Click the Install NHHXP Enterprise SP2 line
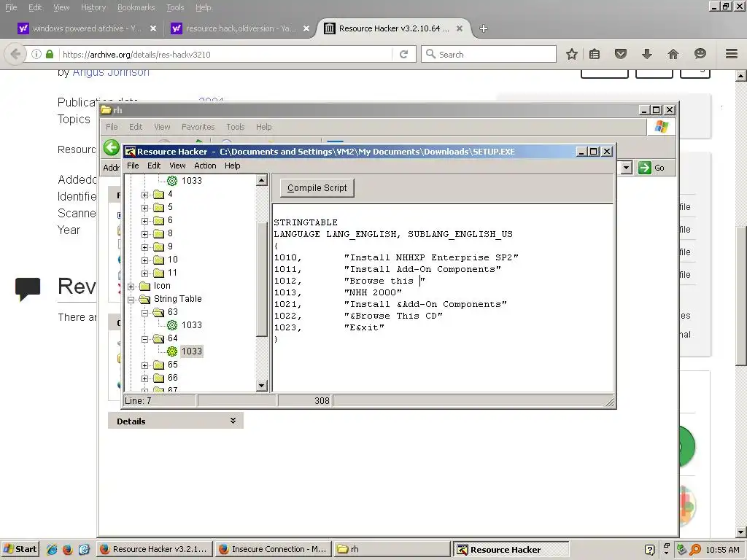This screenshot has height=560, width=747. pyautogui.click(x=396, y=257)
